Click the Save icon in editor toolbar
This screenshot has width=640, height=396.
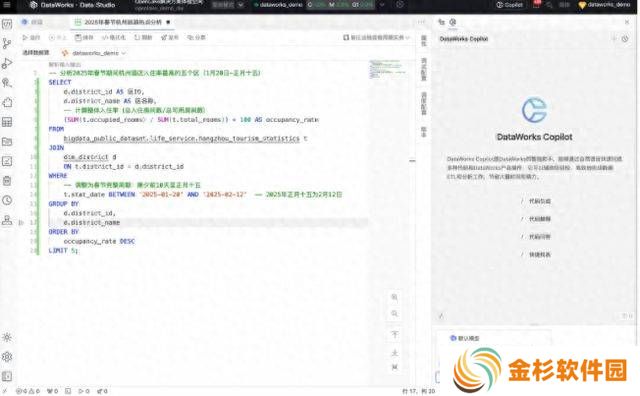coord(84,38)
